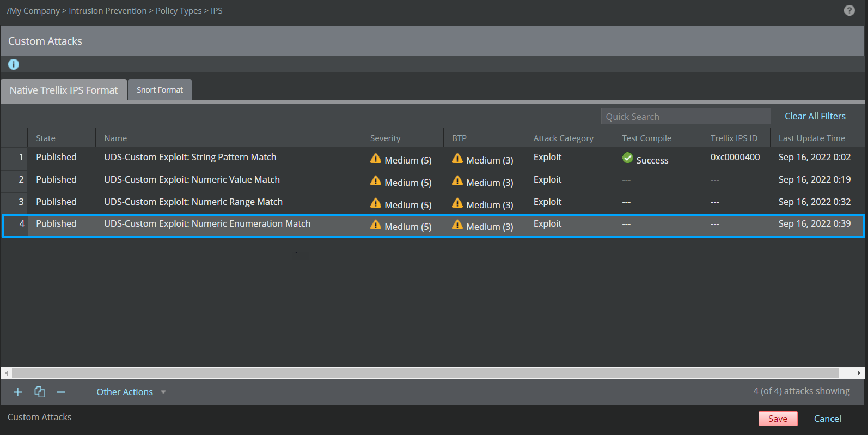Sort by Test Compile column header

658,138
